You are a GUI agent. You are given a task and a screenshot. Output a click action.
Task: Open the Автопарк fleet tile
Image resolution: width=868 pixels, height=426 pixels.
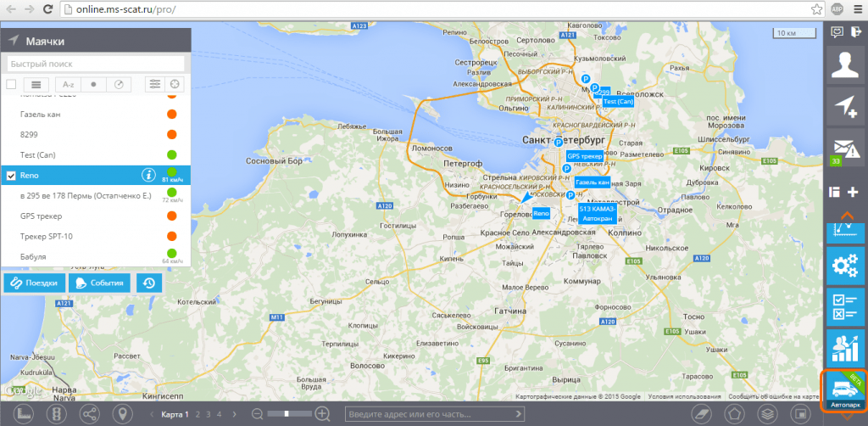tap(844, 391)
